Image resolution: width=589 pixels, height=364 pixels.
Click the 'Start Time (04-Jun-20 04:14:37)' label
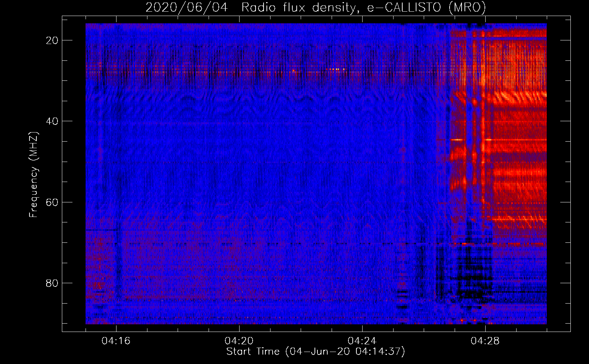pos(316,352)
